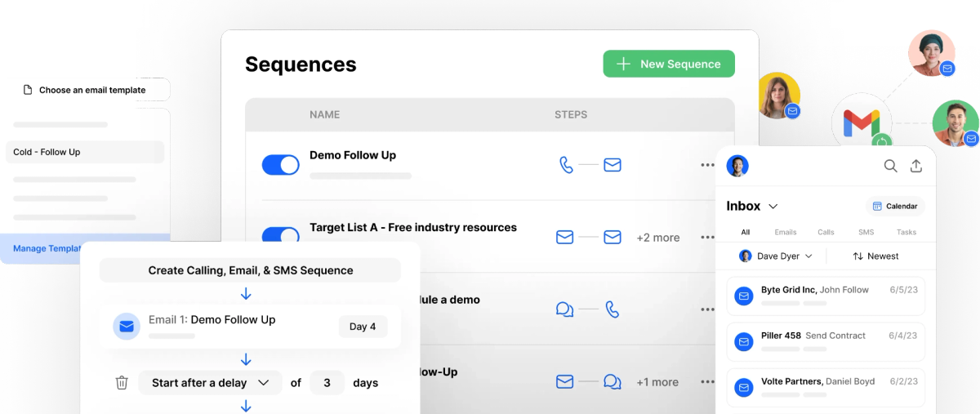Click phone step icon in Demo Follow Up row
Screen dimensions: 980x414
[566, 165]
